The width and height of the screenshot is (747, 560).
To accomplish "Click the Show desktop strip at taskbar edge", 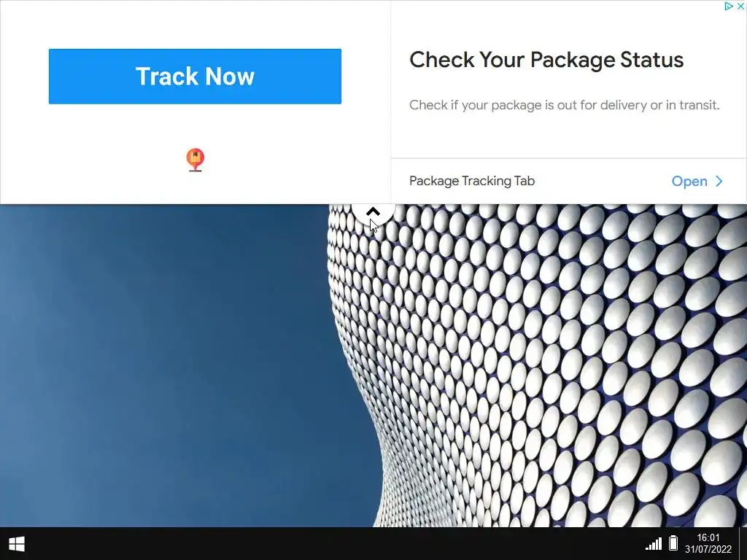I will [x=743, y=543].
